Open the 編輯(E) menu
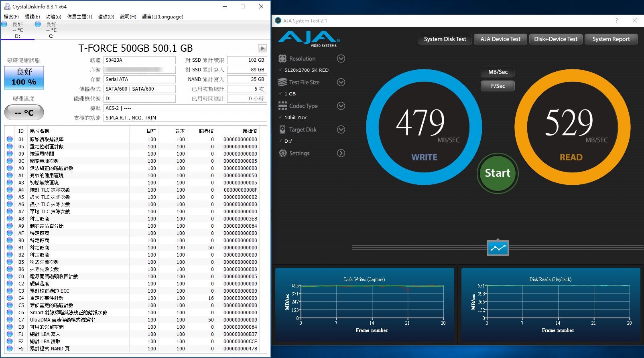Screen dimensions: 644x358 [32, 17]
